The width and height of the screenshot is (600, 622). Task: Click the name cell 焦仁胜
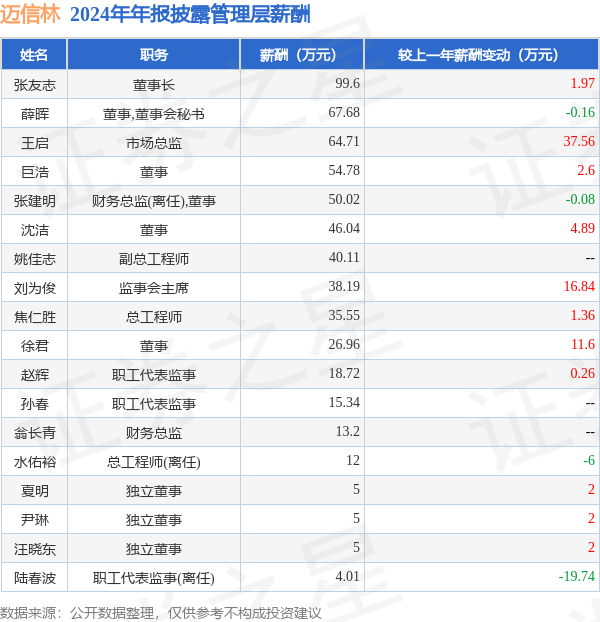[x=35, y=317]
